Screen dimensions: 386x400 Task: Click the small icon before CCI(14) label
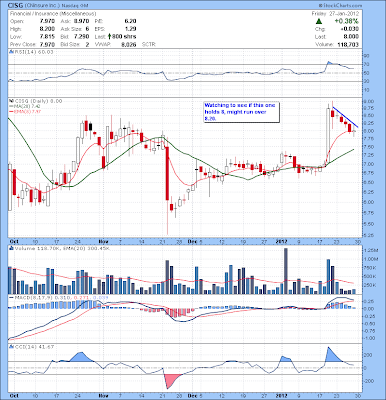pyautogui.click(x=11, y=347)
